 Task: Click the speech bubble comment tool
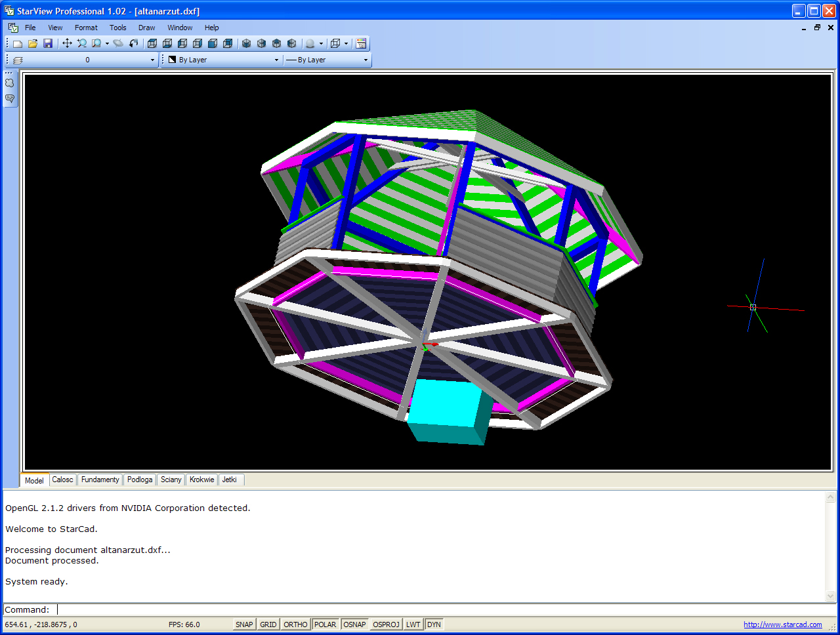pos(10,98)
